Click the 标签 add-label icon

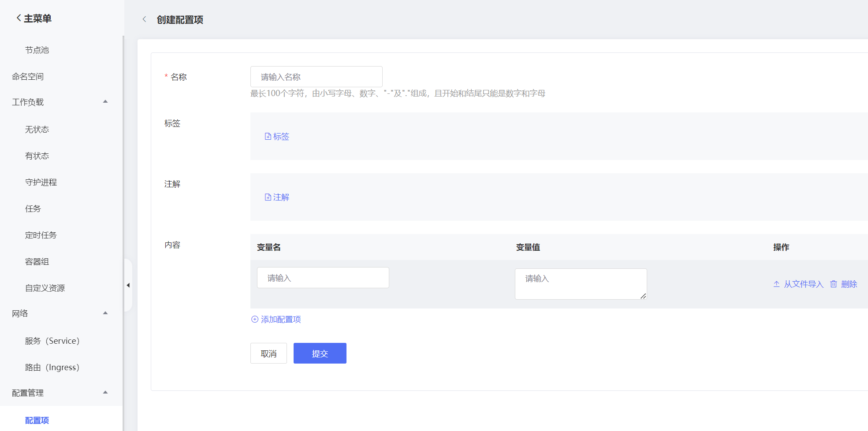tap(268, 136)
